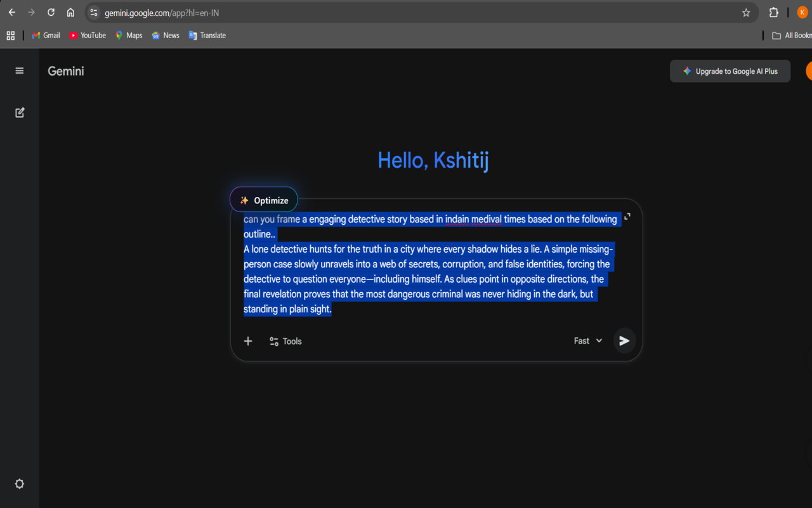Click the "Hello, Kshitij" greeting

(x=433, y=161)
